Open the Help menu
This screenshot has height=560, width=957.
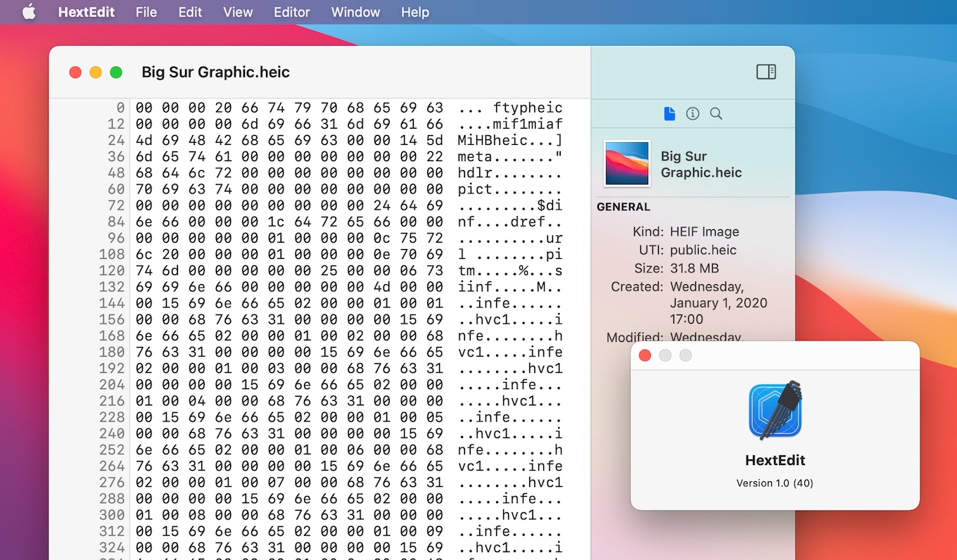414,12
